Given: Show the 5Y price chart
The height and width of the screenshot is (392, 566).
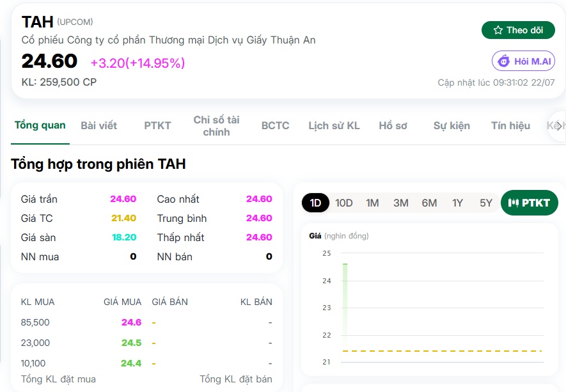Looking at the screenshot, I should click(486, 203).
